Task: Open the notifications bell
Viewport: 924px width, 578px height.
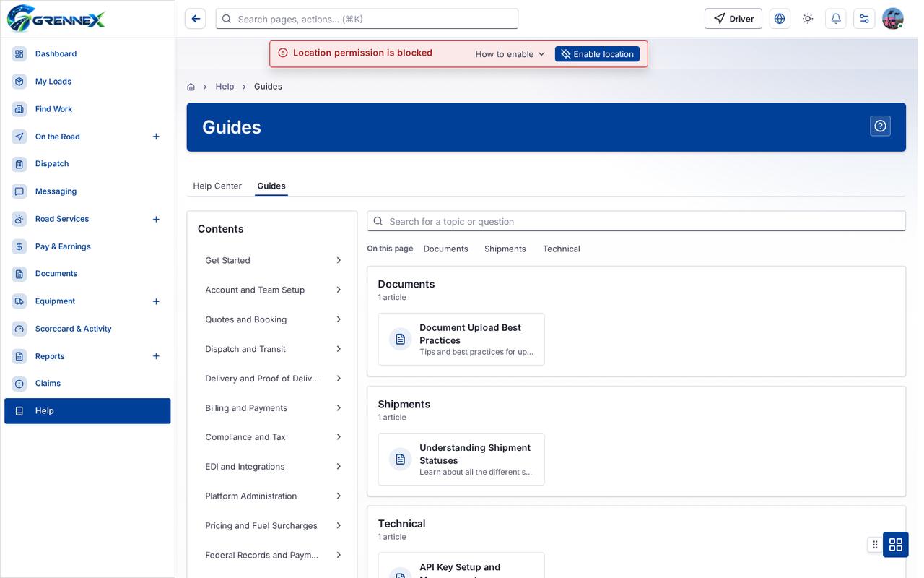Action: (x=836, y=19)
